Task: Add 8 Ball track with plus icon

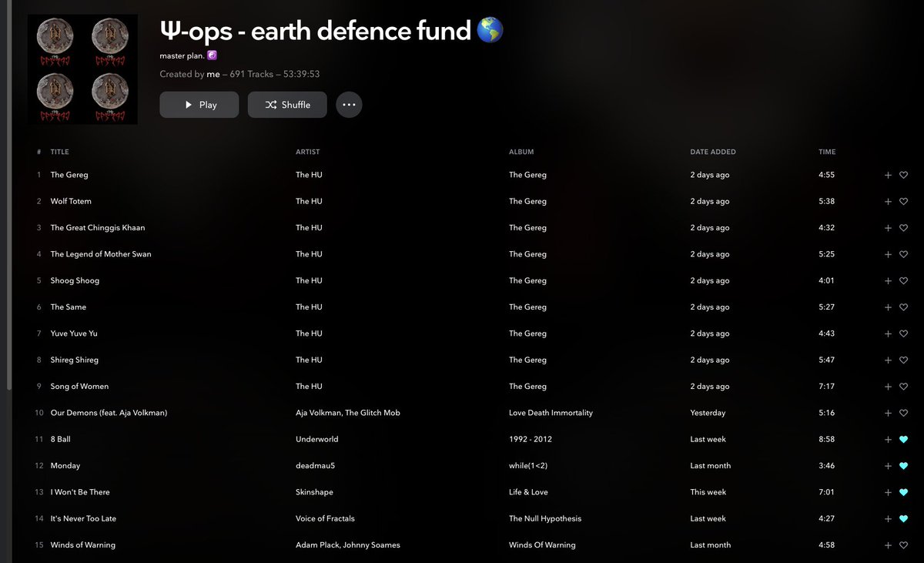Action: (888, 439)
